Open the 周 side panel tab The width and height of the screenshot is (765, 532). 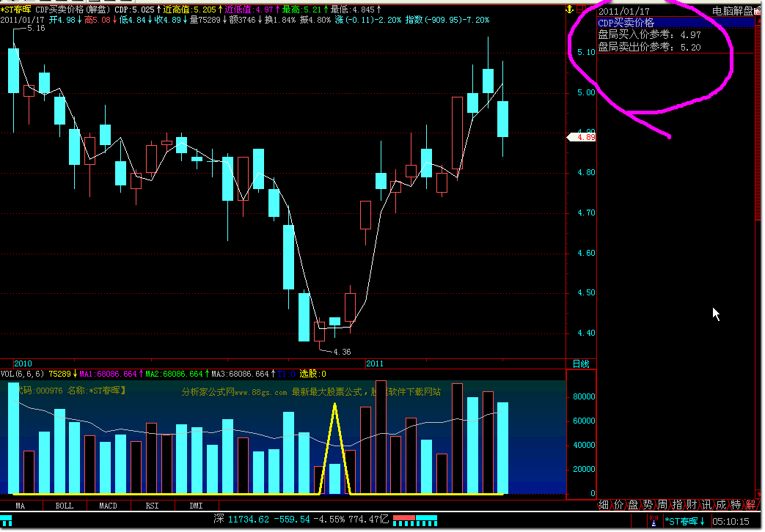tap(662, 505)
